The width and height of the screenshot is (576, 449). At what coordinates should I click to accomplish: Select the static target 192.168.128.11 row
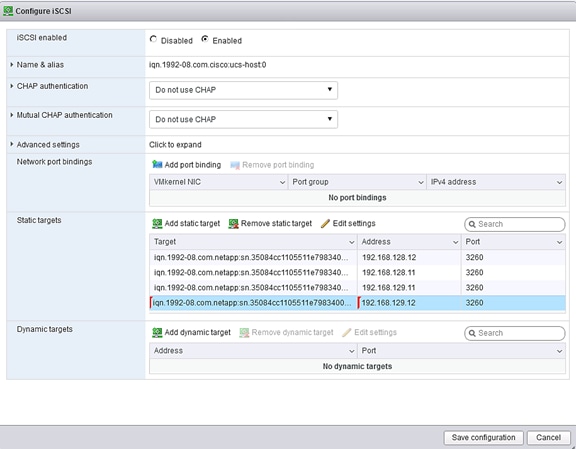click(x=357, y=273)
